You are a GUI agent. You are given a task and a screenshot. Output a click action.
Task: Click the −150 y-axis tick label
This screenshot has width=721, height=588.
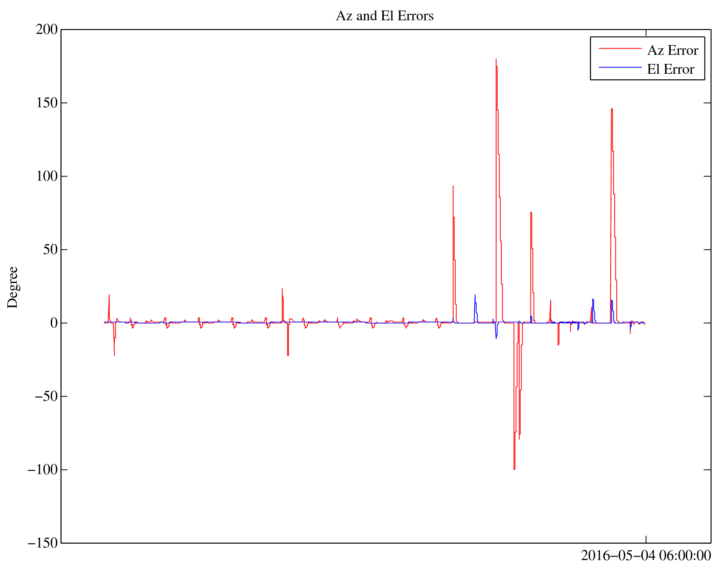coord(42,543)
